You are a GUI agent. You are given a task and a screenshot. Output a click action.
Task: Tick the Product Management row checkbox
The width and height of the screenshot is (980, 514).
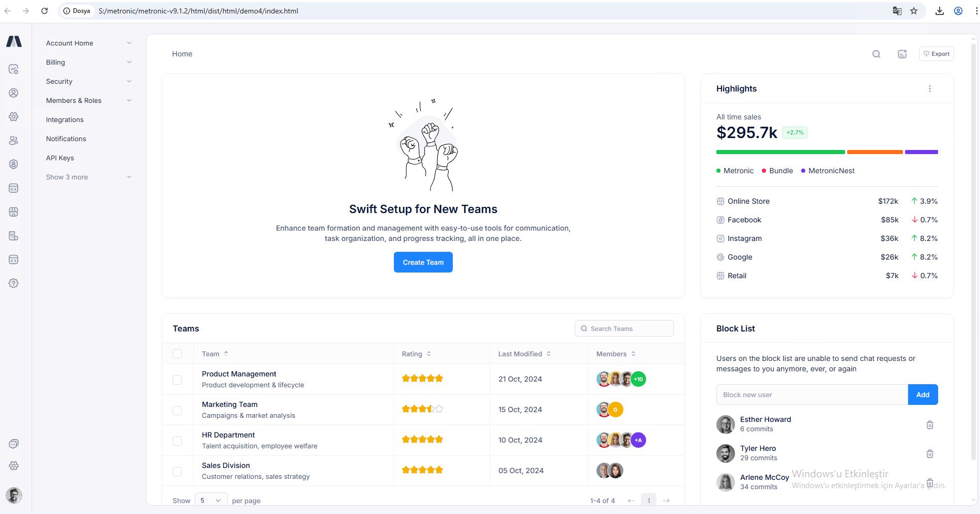tap(177, 380)
